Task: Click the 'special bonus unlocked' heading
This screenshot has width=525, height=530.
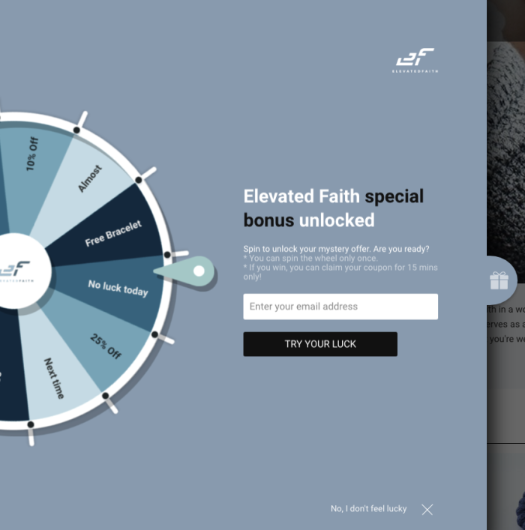Action: [333, 208]
